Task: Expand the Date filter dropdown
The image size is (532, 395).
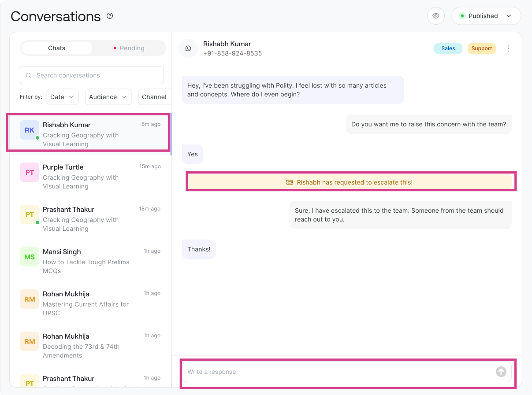Action: point(62,97)
